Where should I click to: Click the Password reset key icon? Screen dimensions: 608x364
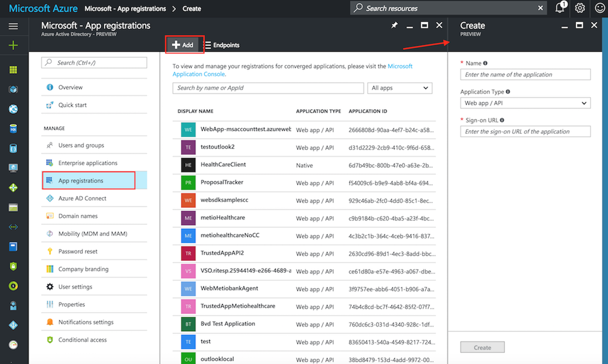coord(50,251)
